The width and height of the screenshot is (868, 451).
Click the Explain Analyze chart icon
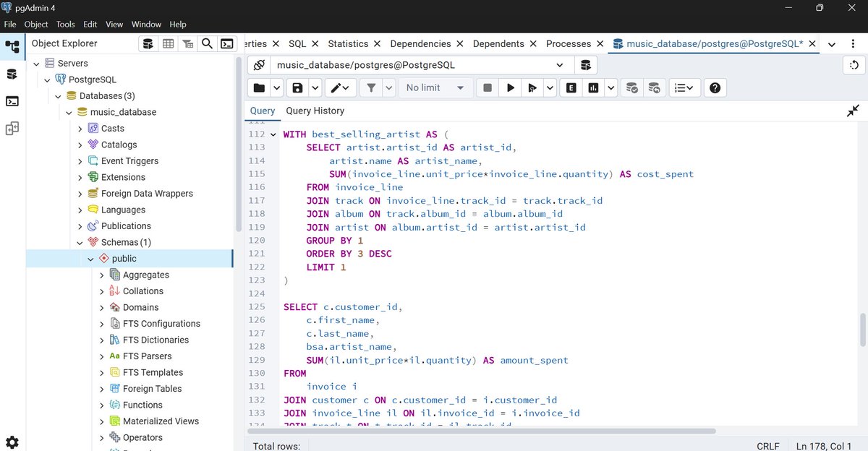pos(594,87)
